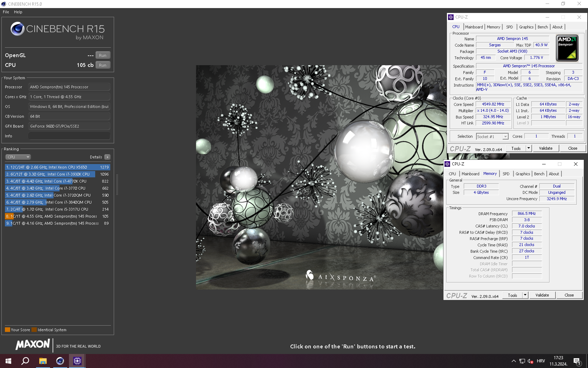This screenshot has height=368, width=588.
Task: Click the Cinebench R15 logo
Action: 58,31
